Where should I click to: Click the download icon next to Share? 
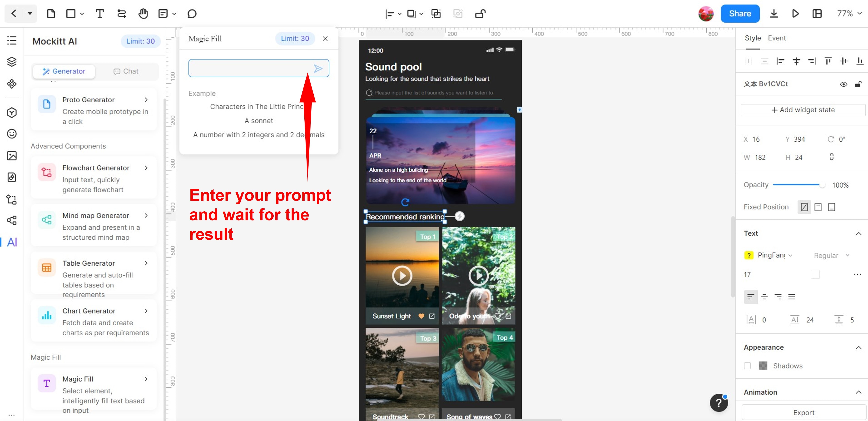[x=774, y=14]
